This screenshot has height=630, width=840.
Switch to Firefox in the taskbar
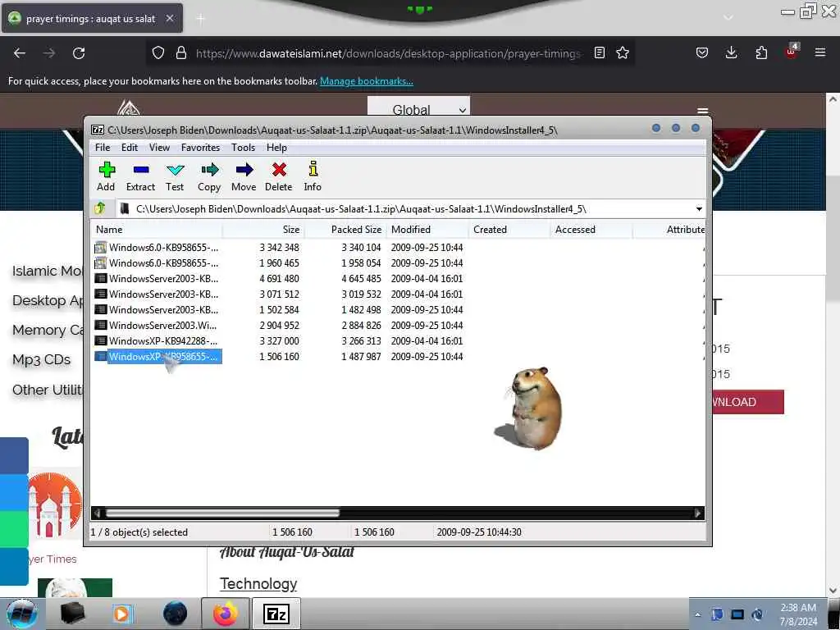pyautogui.click(x=225, y=614)
